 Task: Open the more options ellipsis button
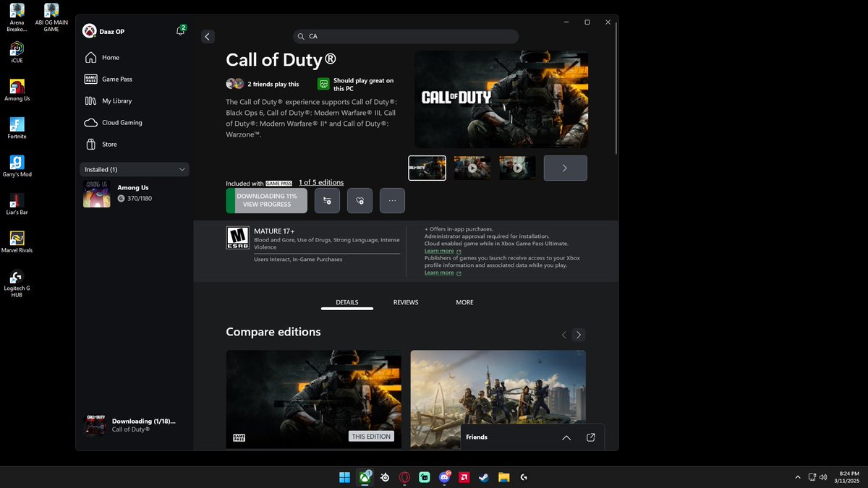pyautogui.click(x=392, y=200)
